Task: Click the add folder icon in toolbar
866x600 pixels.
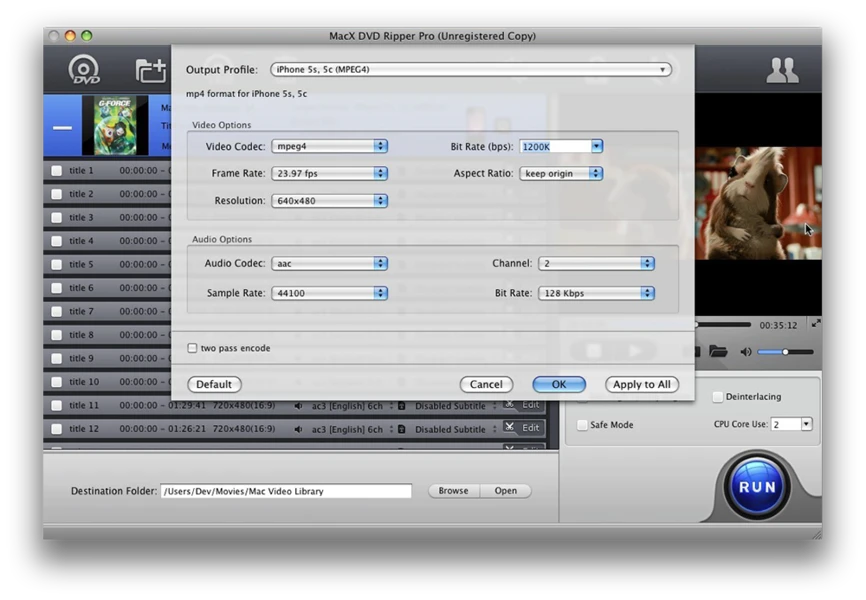Action: 151,70
